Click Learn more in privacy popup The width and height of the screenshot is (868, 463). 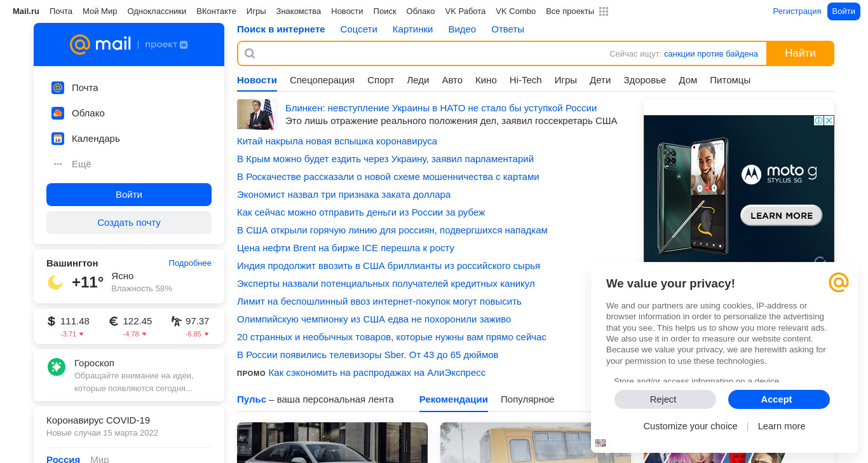782,426
